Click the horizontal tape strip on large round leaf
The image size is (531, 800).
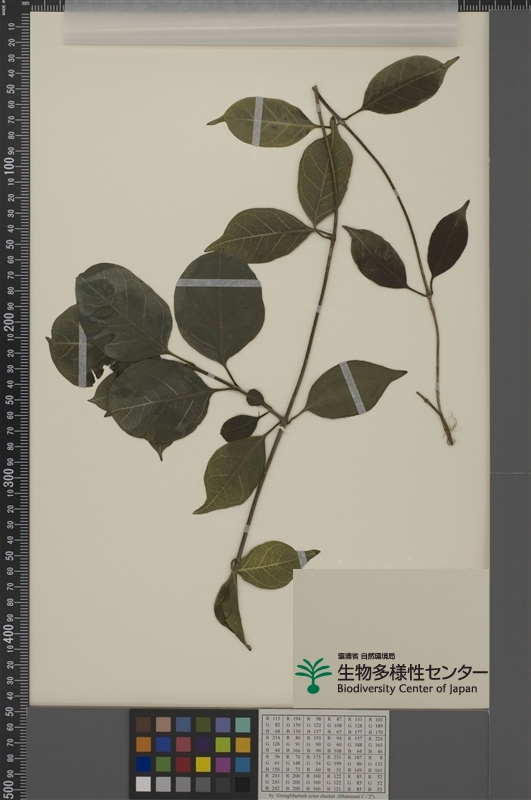pos(218,283)
